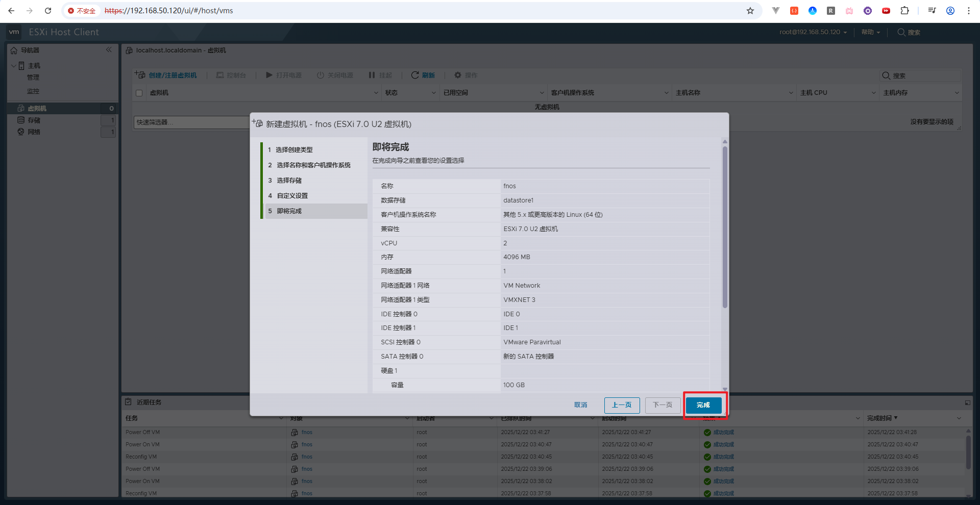This screenshot has width=980, height=505.
Task: Select wizard step 4 自定义设置
Action: click(x=292, y=196)
